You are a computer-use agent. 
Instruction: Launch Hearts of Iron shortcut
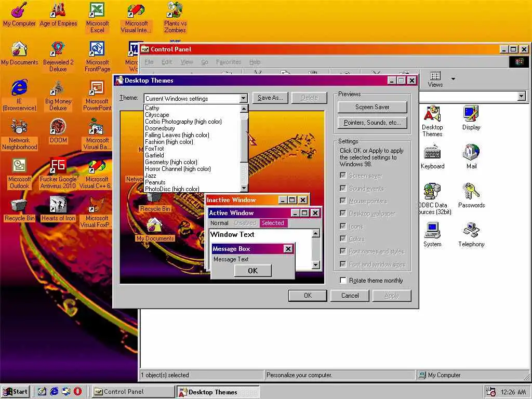(58, 210)
